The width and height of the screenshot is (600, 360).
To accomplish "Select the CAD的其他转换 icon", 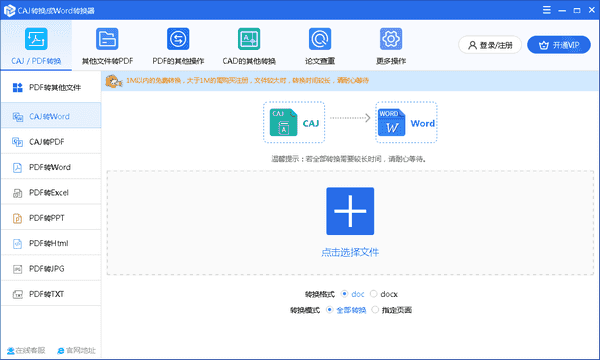I will 249,39.
